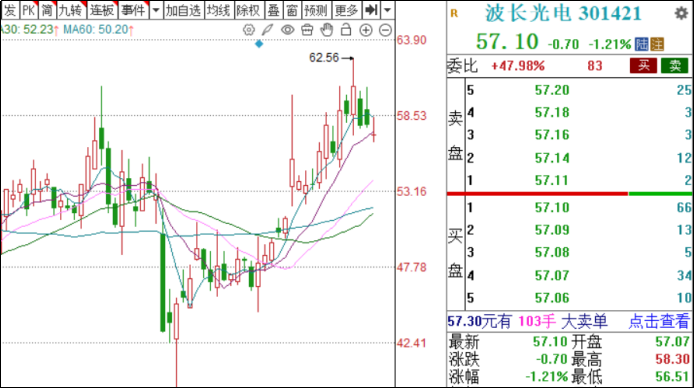The image size is (694, 389).
Task: Open the toolbox icon
Action: pyautogui.click(x=307, y=30)
